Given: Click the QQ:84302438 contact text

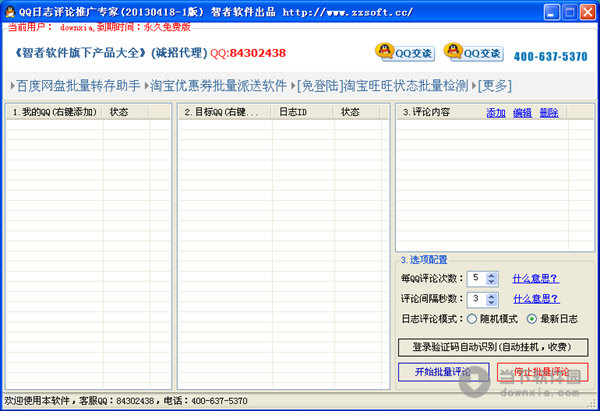Looking at the screenshot, I should tap(248, 53).
